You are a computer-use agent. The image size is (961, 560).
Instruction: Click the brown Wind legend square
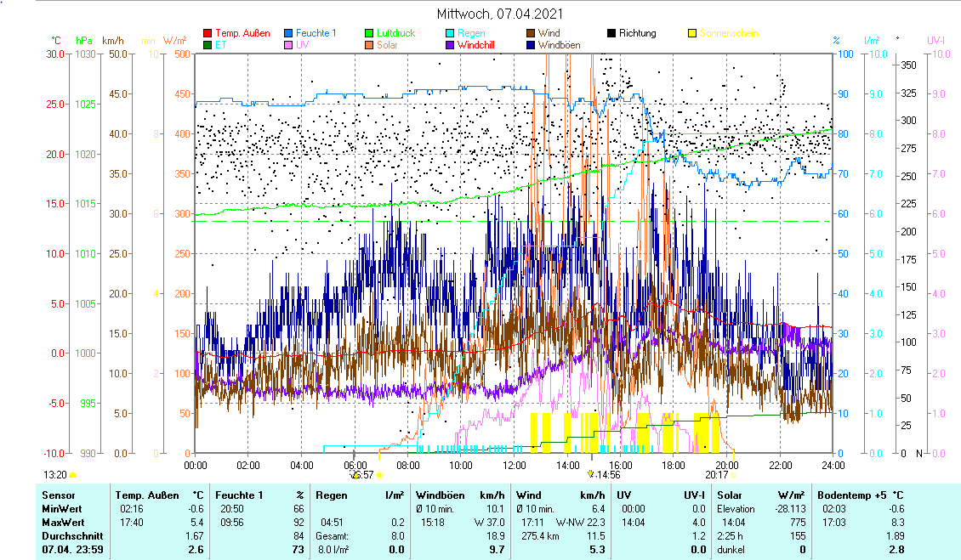[x=532, y=33]
